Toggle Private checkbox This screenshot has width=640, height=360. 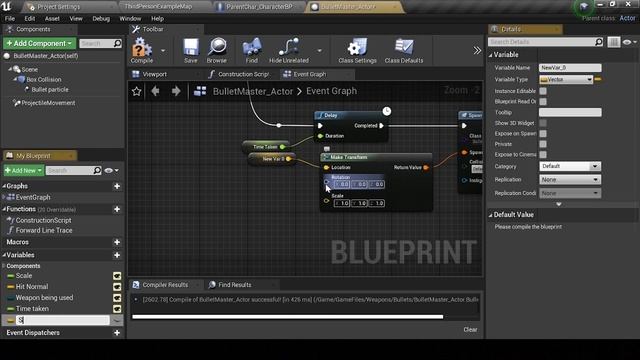[543, 144]
